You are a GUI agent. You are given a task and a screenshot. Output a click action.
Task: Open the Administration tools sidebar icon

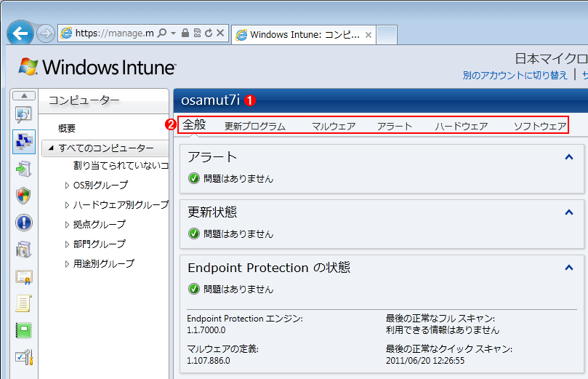24,357
